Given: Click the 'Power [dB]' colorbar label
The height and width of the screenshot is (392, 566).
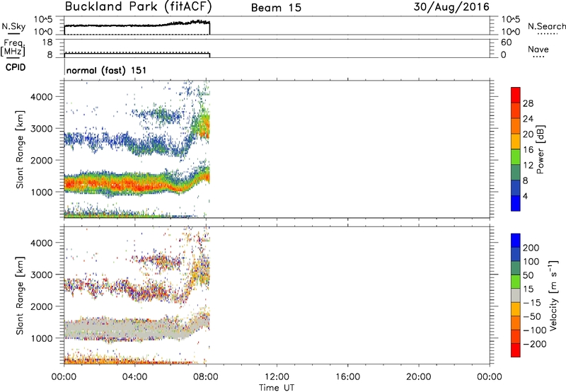Looking at the screenshot, I should coord(541,149).
